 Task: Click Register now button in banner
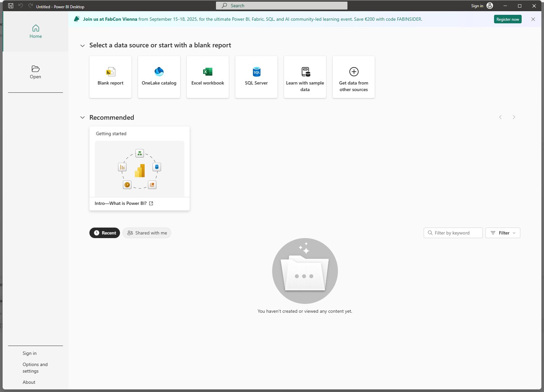[508, 19]
